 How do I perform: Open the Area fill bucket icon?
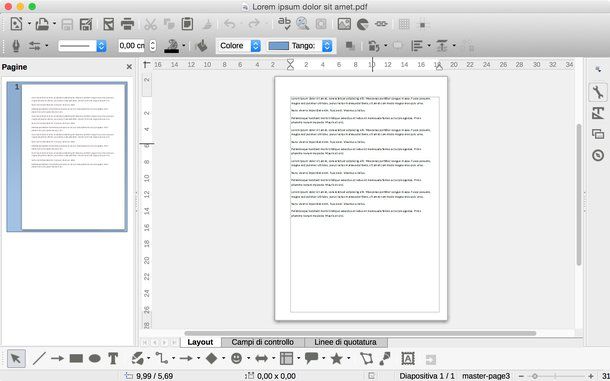pos(202,46)
